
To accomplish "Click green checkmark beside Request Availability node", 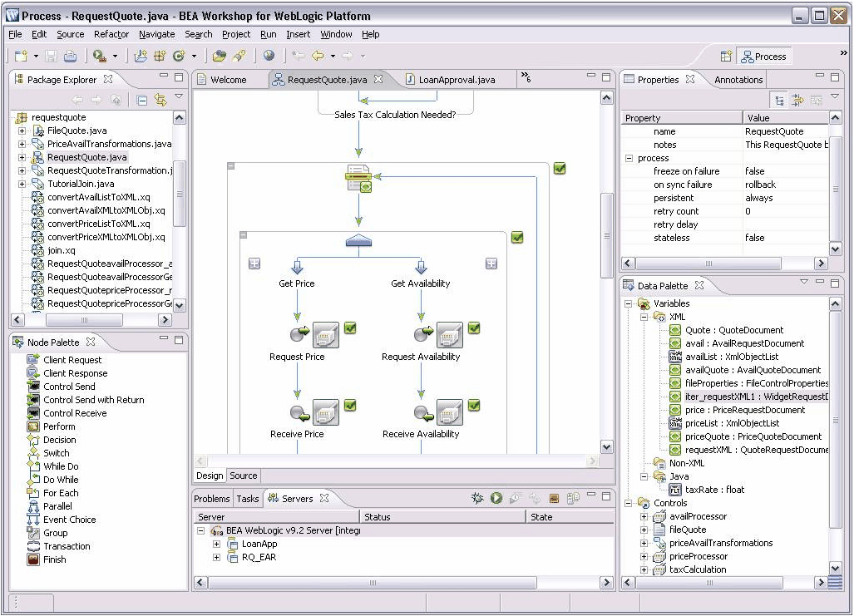I will [474, 328].
